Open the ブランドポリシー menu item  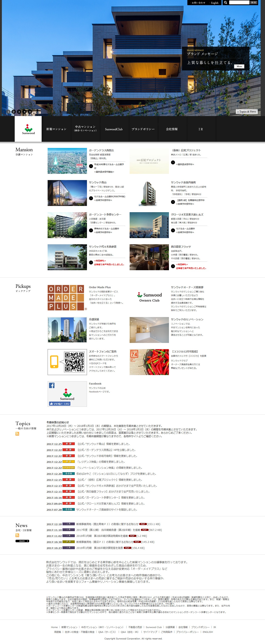143,129
